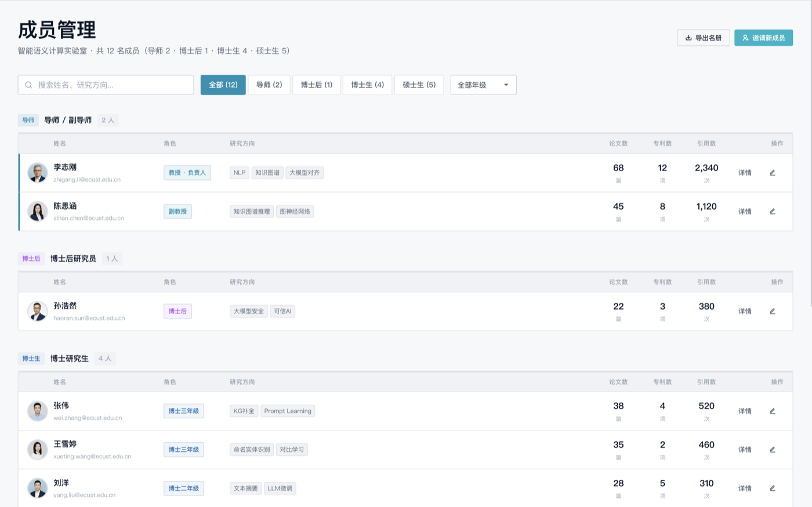Select the 硕士生 (5) filter tab
The width and height of the screenshot is (812, 507).
click(x=419, y=85)
